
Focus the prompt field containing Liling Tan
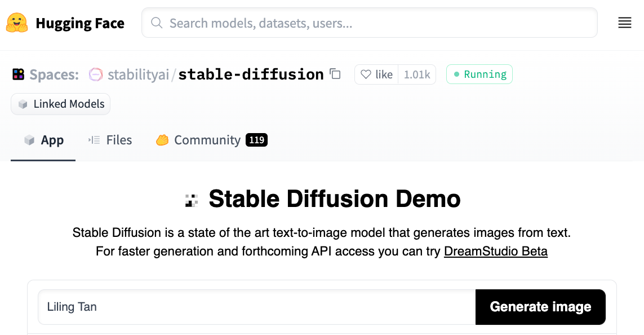point(257,307)
